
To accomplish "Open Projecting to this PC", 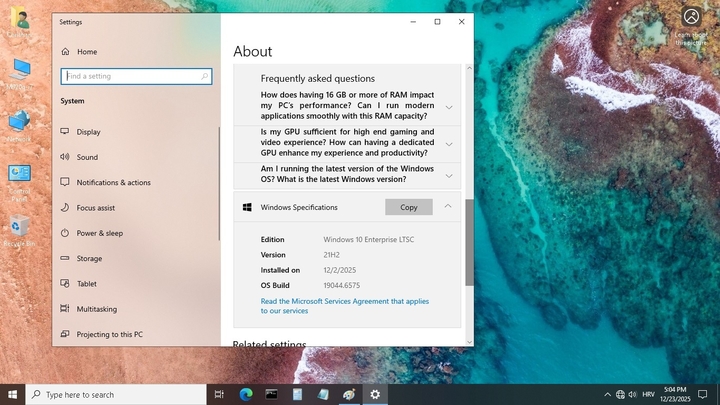I will pos(109,334).
